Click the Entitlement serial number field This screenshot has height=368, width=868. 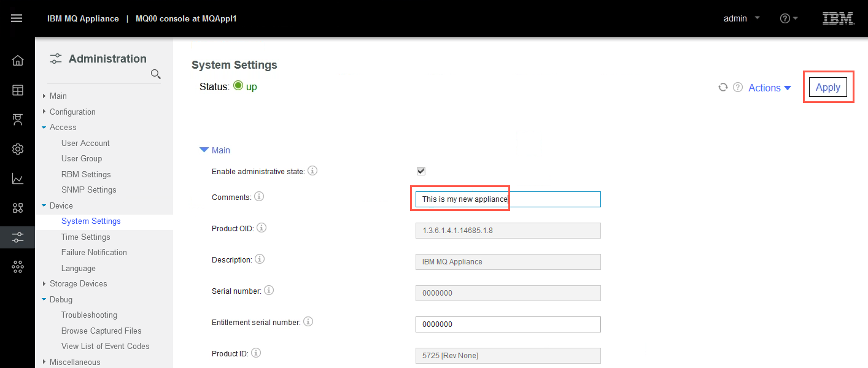(x=508, y=324)
